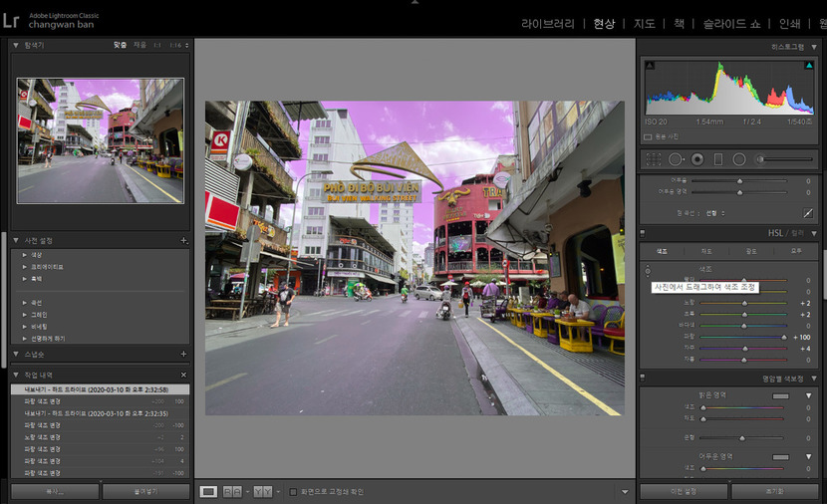Viewport: 827px width, 504px height.
Task: Open the 라이브러리 module
Action: pyautogui.click(x=548, y=23)
